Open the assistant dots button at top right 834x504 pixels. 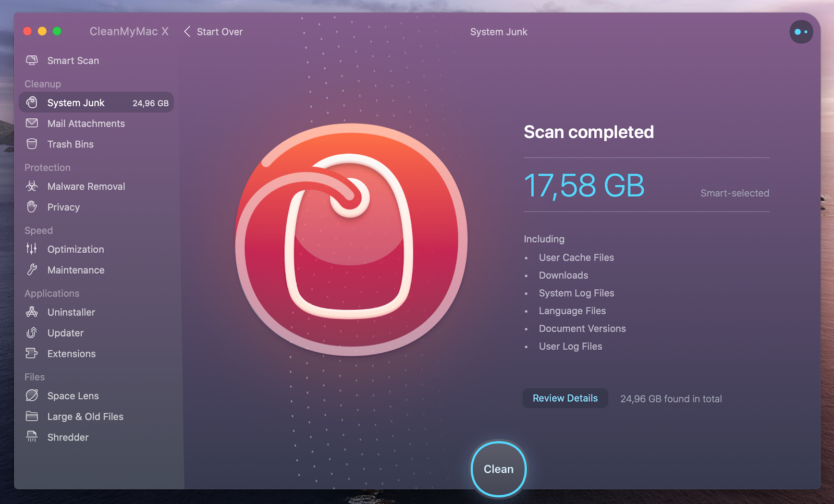click(801, 32)
